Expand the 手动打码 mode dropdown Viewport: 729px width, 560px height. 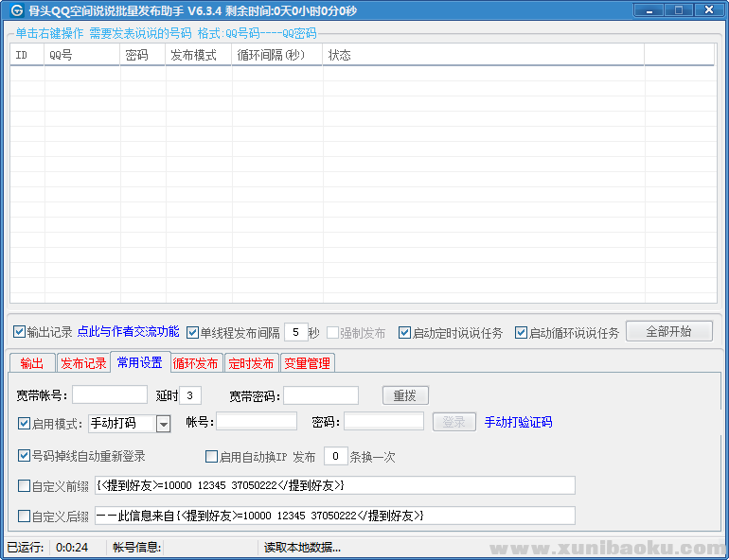pos(163,424)
